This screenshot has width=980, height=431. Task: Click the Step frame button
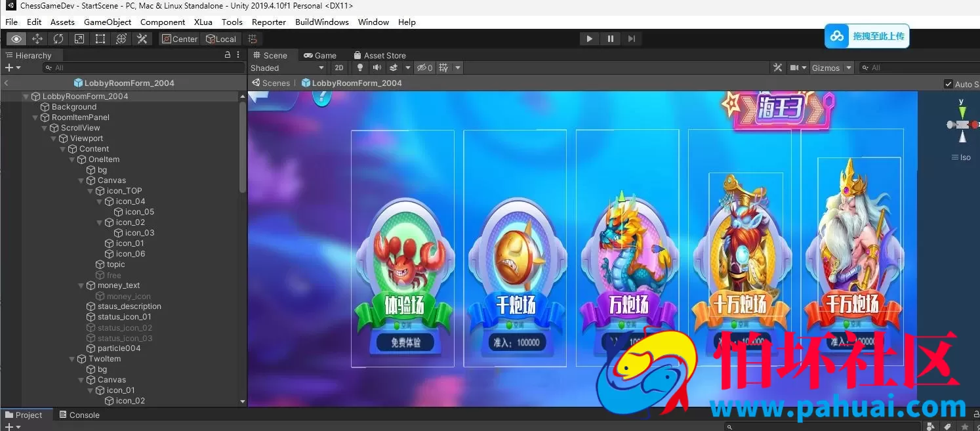pos(631,39)
